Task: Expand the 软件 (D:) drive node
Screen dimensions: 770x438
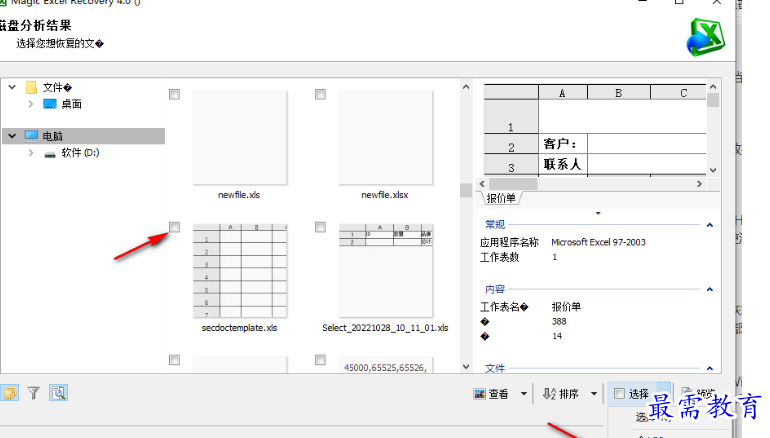Action: click(31, 153)
